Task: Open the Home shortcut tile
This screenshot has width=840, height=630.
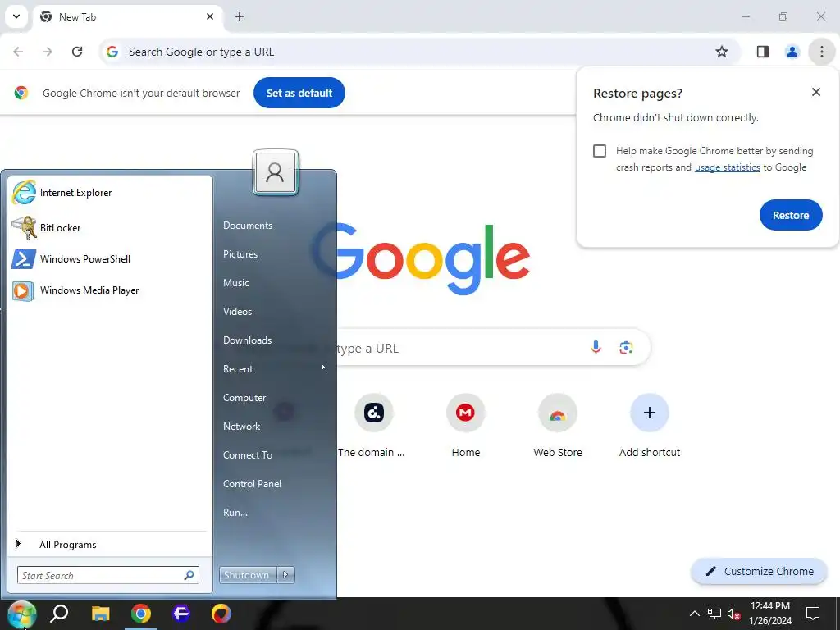Action: pos(466,426)
